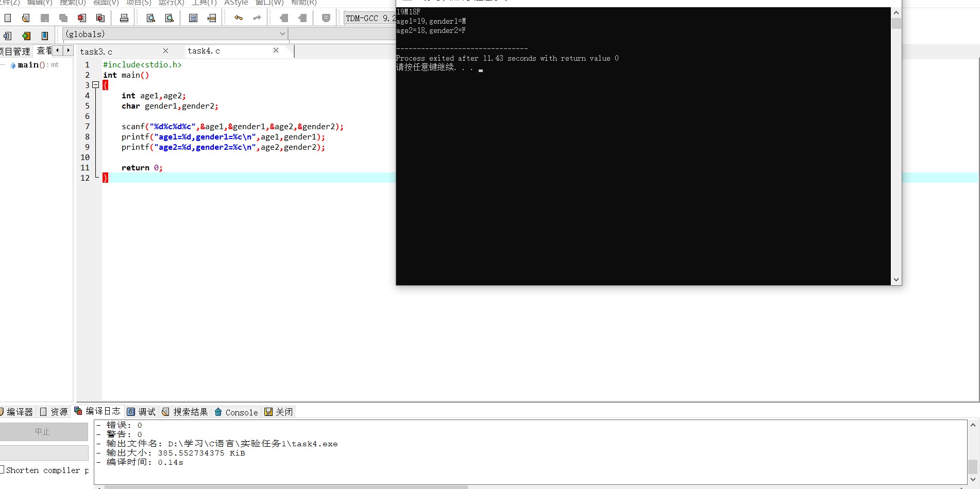Image resolution: width=980 pixels, height=489 pixels.
Task: Open the empty combo box beside (globals)
Action: 342,34
